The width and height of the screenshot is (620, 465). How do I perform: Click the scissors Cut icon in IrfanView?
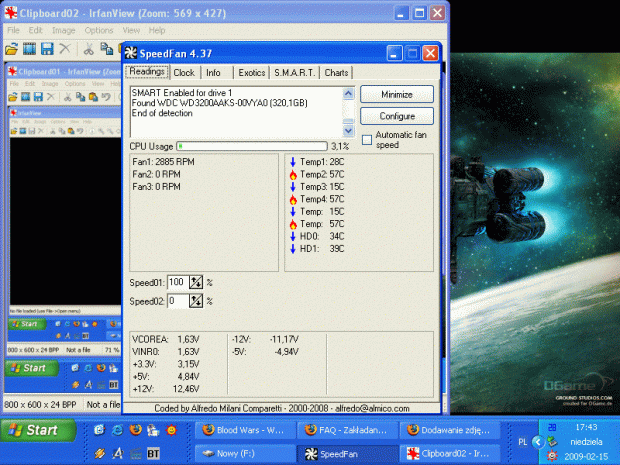coord(89,49)
